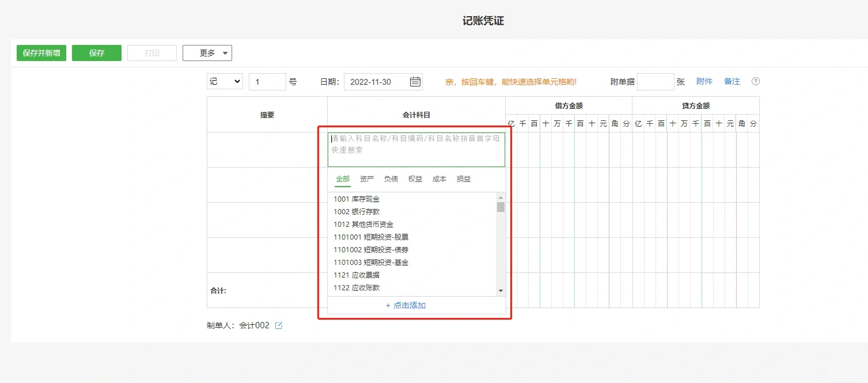Click the account search input box
Viewport: 868px width, 383px height.
pyautogui.click(x=416, y=149)
